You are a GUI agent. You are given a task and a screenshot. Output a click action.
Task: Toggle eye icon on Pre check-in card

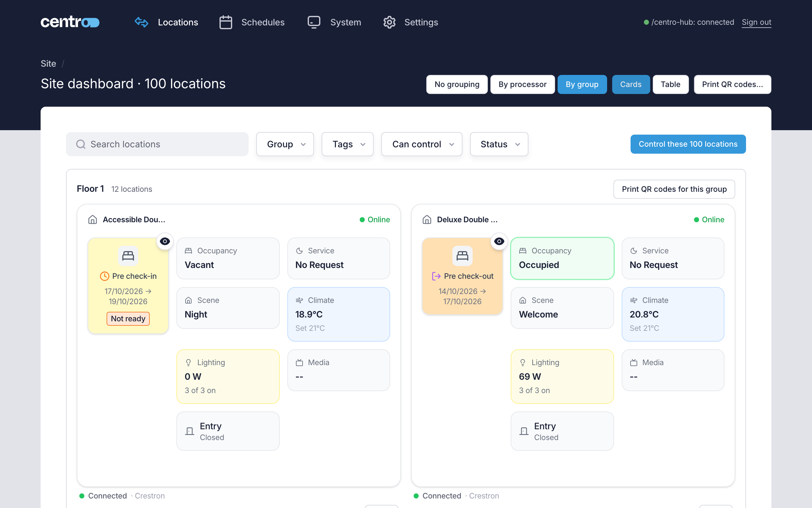click(165, 241)
